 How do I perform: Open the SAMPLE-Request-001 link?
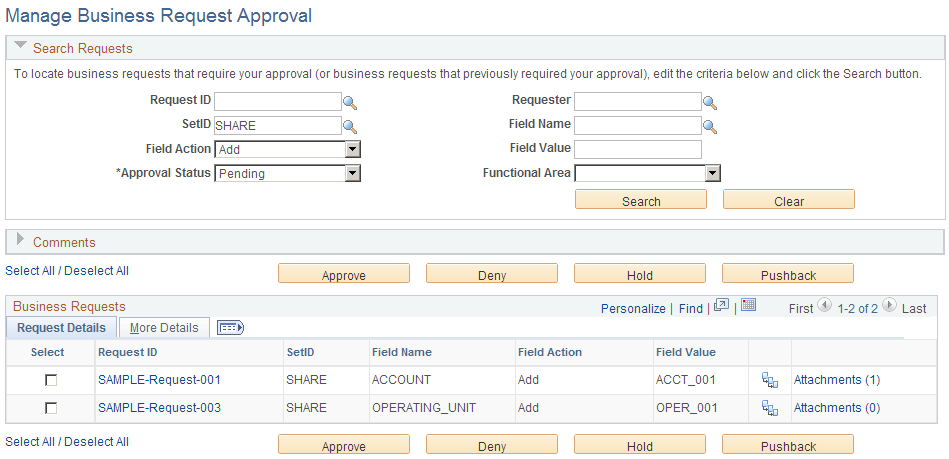(x=159, y=380)
